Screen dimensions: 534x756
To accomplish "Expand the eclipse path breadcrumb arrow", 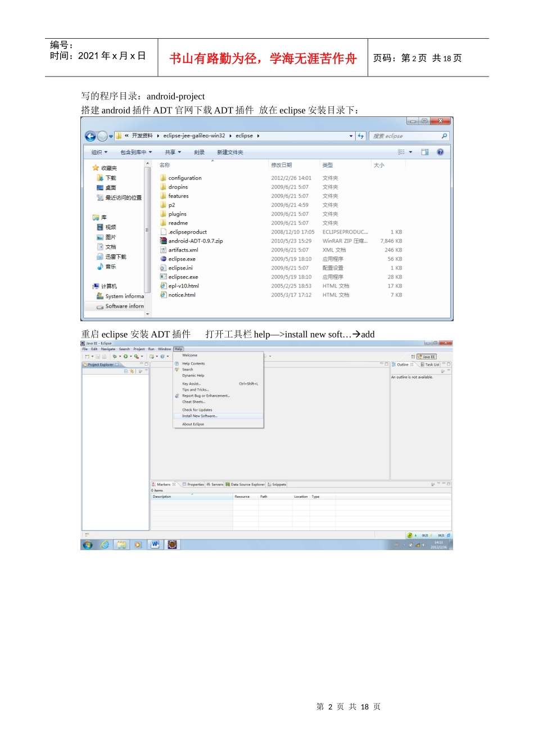I will pyautogui.click(x=258, y=136).
